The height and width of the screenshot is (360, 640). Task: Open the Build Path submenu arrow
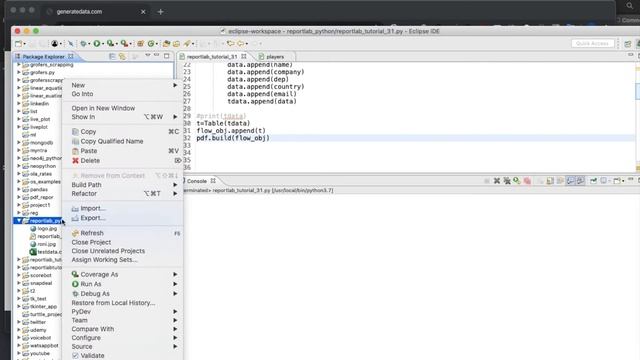pyautogui.click(x=175, y=185)
